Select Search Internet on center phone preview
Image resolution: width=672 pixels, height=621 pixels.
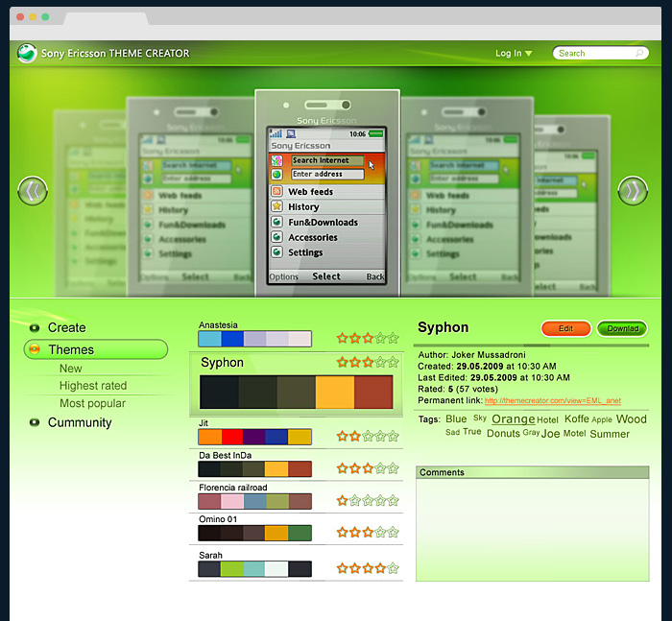click(327, 160)
